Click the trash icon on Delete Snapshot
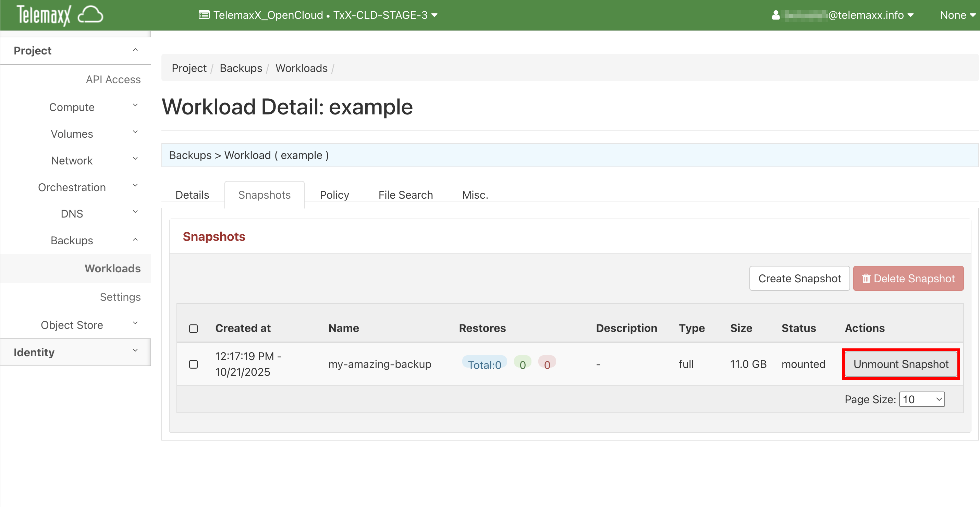 tap(866, 279)
